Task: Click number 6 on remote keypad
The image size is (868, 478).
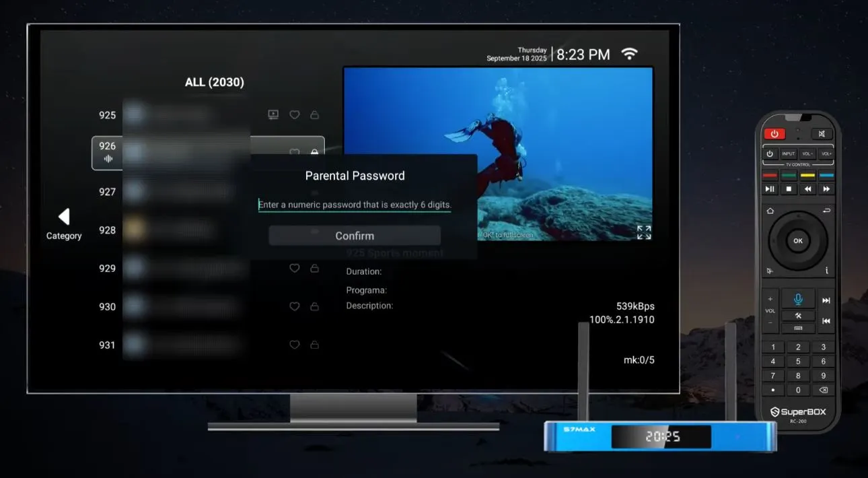Action: pos(823,362)
